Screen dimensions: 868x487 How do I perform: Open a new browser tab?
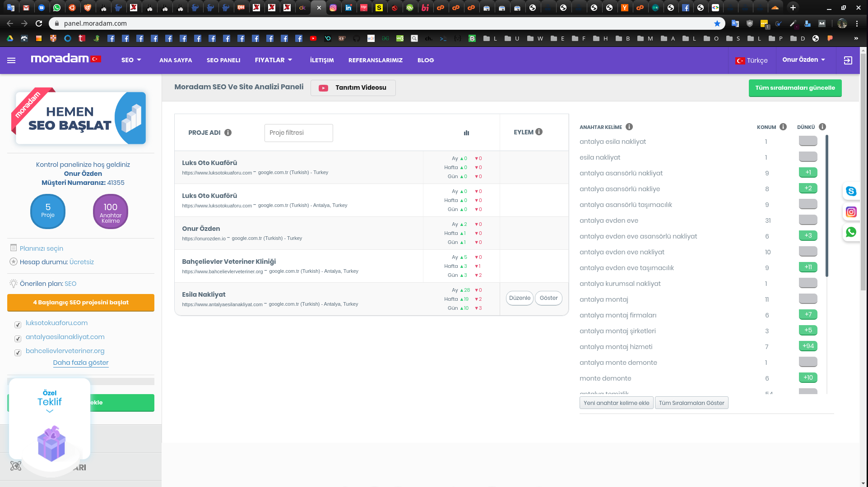click(x=793, y=8)
